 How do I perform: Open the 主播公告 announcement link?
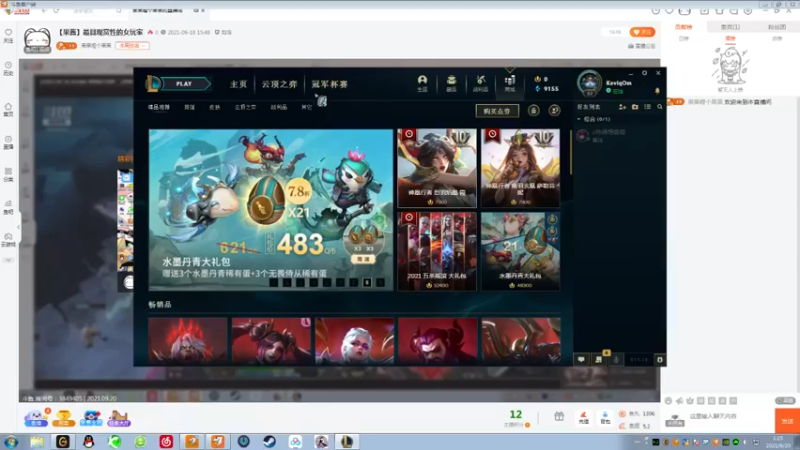(x=641, y=46)
